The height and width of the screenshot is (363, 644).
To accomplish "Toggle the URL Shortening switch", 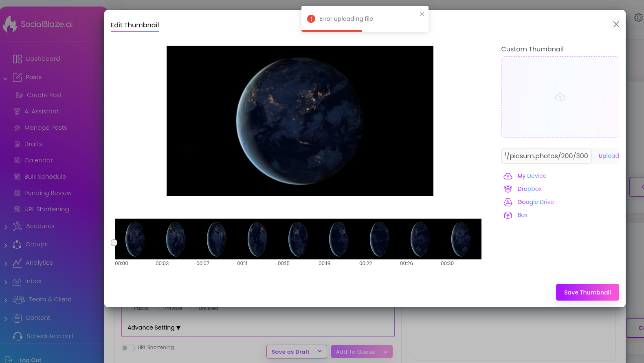I will [x=128, y=348].
